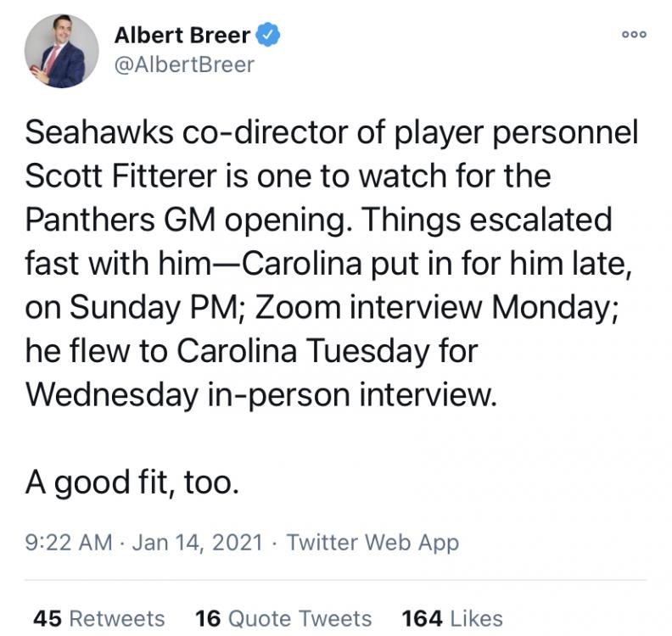View the 45 Retweets list

[x=98, y=618]
